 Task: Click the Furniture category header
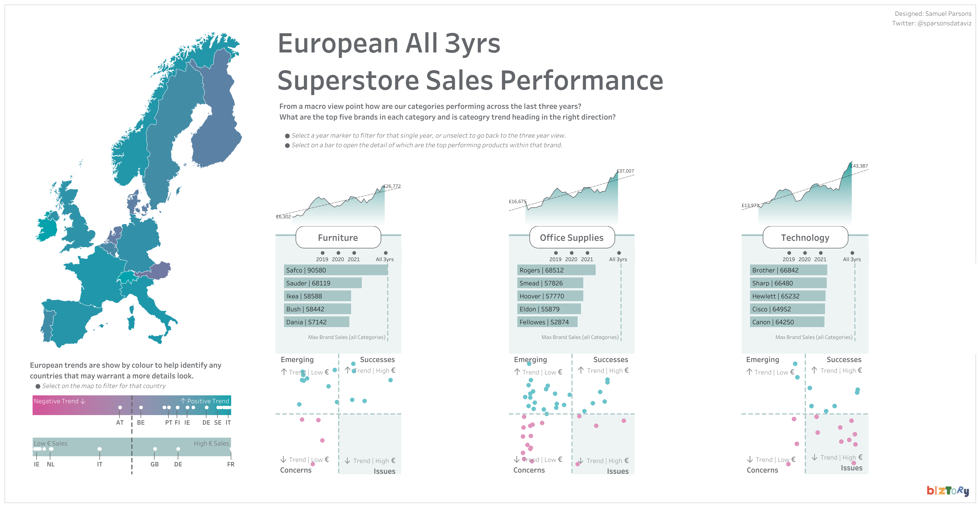(338, 237)
